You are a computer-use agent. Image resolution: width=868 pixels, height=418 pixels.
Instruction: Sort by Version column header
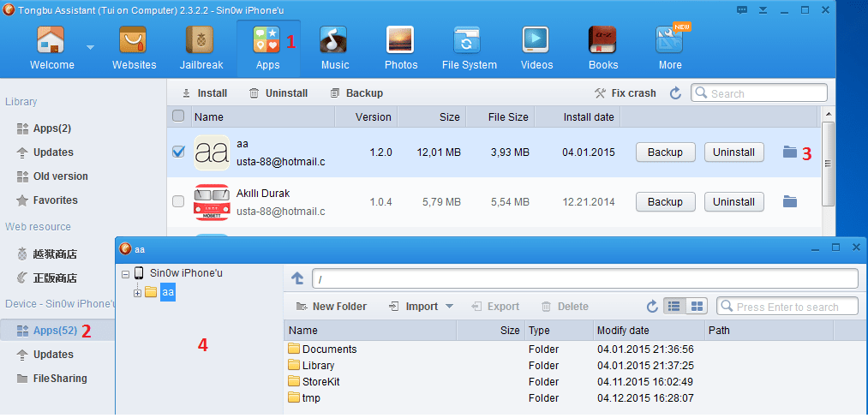(x=366, y=116)
